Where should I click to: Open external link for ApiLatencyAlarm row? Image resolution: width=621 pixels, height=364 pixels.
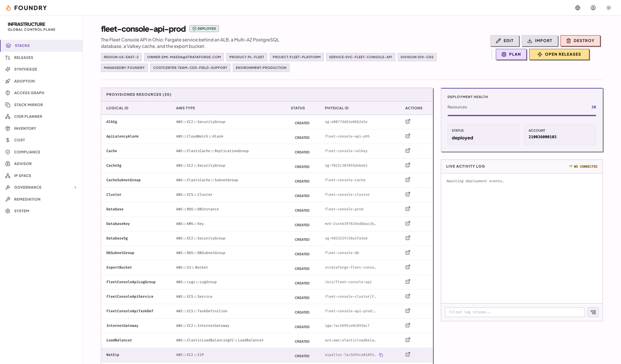tap(408, 136)
